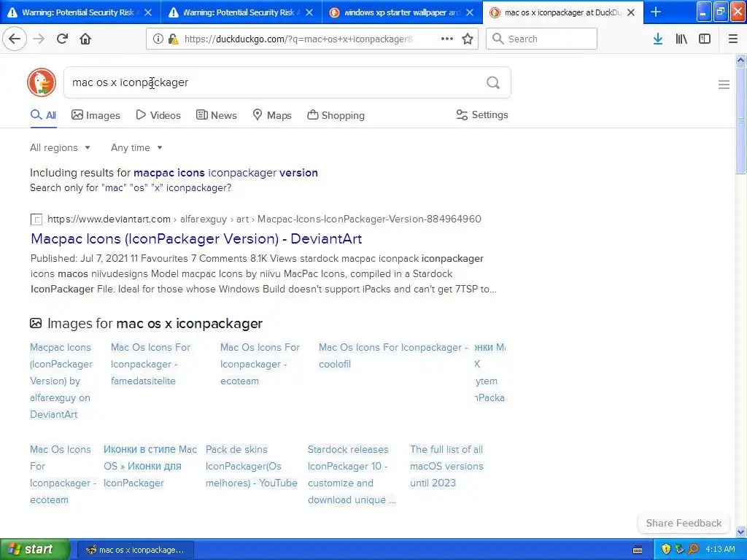Expand the Any time filter dropdown
Screen dimensions: 747x560
point(136,147)
